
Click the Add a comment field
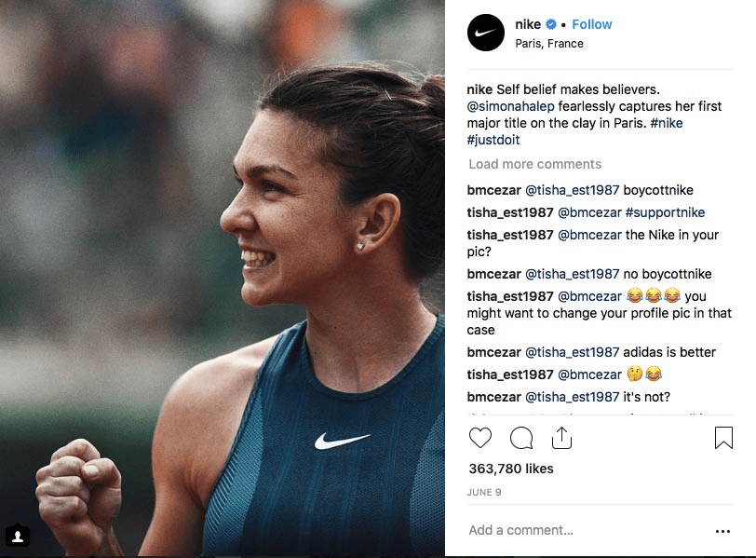[520, 529]
